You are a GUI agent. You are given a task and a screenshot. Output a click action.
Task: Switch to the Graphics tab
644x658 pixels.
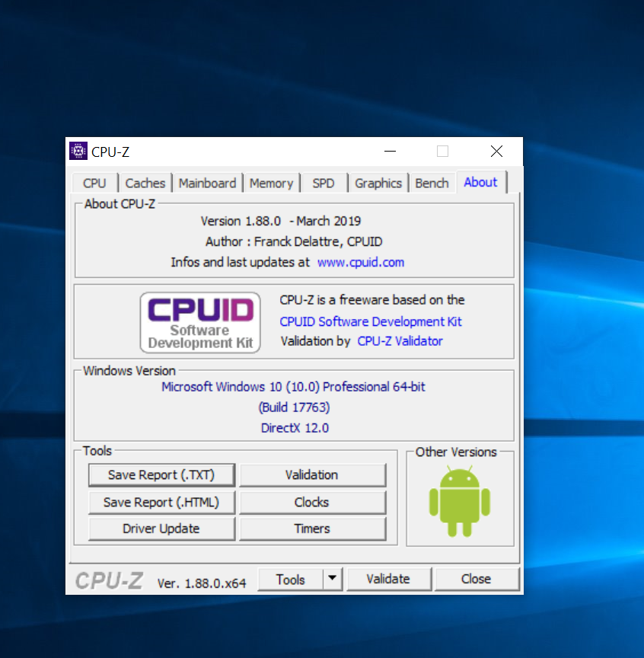[378, 184]
